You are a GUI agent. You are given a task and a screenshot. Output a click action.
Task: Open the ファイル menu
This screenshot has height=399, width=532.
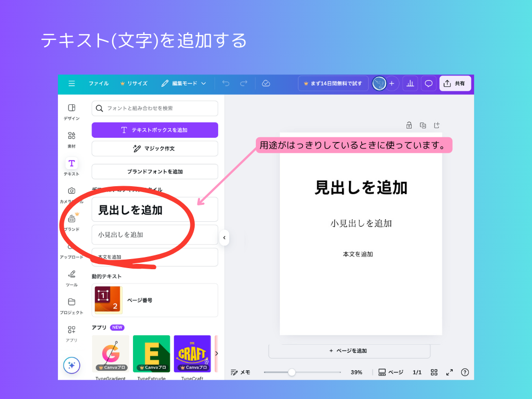click(x=98, y=84)
